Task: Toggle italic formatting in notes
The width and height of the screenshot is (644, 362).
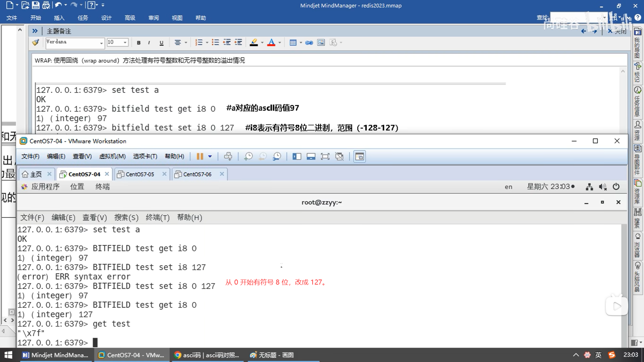Action: click(149, 43)
